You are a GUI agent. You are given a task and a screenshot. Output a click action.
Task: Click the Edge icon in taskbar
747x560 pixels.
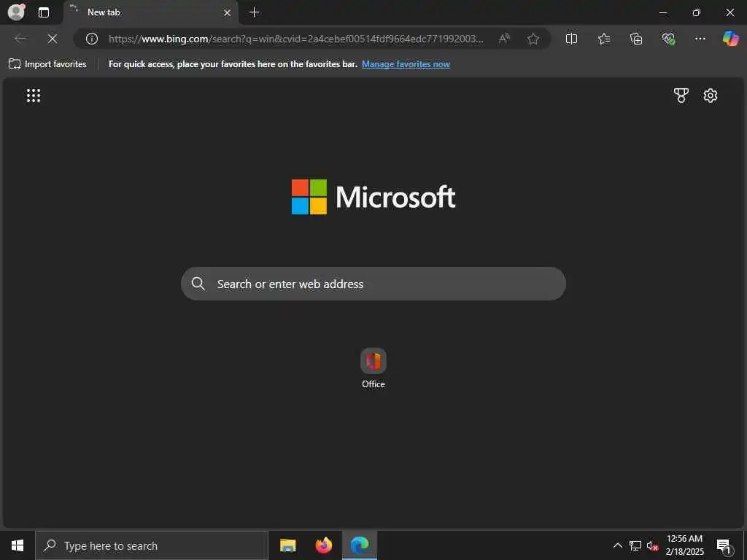[x=360, y=545]
